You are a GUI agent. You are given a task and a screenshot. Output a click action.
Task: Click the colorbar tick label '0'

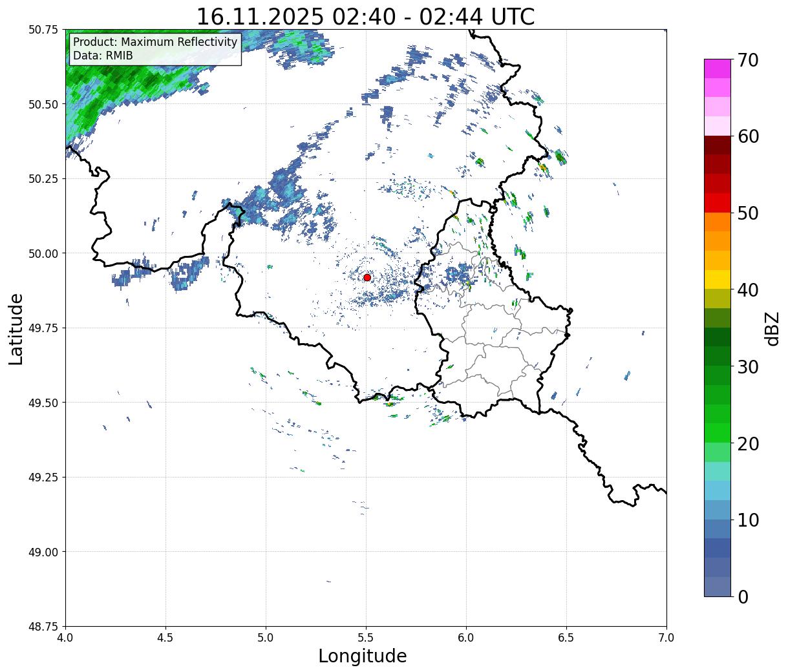(x=743, y=597)
